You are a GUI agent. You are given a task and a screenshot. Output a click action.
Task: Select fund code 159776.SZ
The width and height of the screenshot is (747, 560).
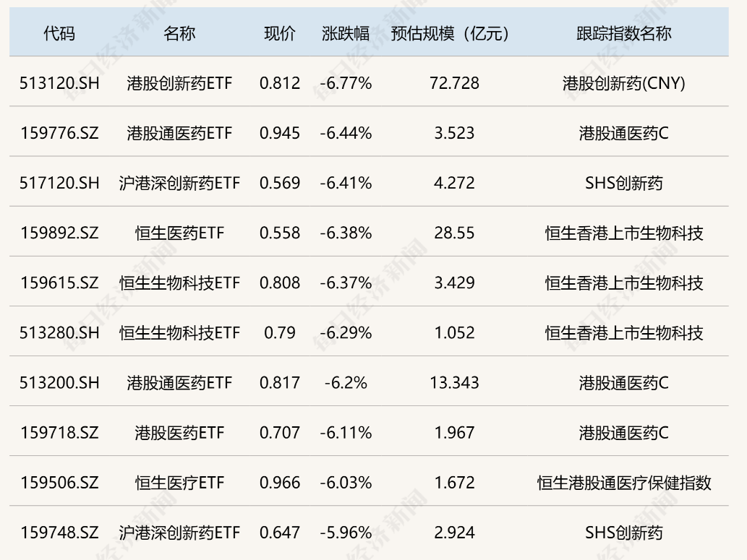[59, 133]
